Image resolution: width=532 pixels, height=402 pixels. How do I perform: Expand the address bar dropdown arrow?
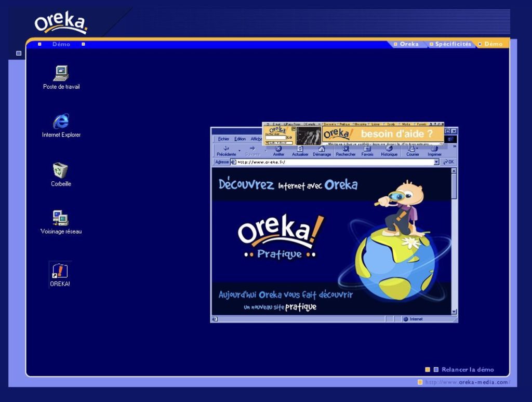(436, 162)
